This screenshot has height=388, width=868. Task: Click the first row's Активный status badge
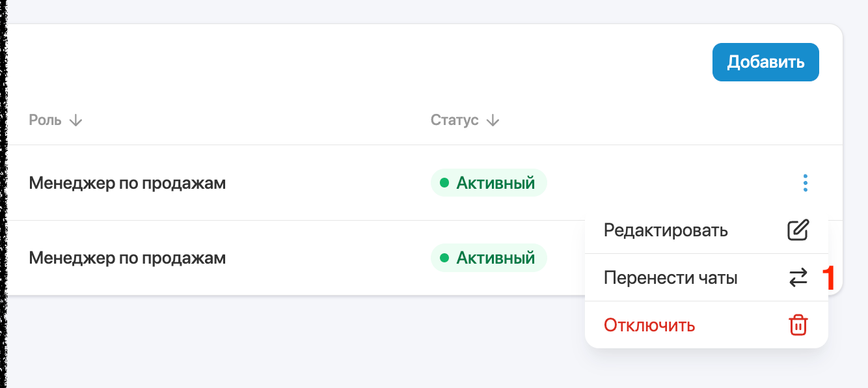(489, 183)
